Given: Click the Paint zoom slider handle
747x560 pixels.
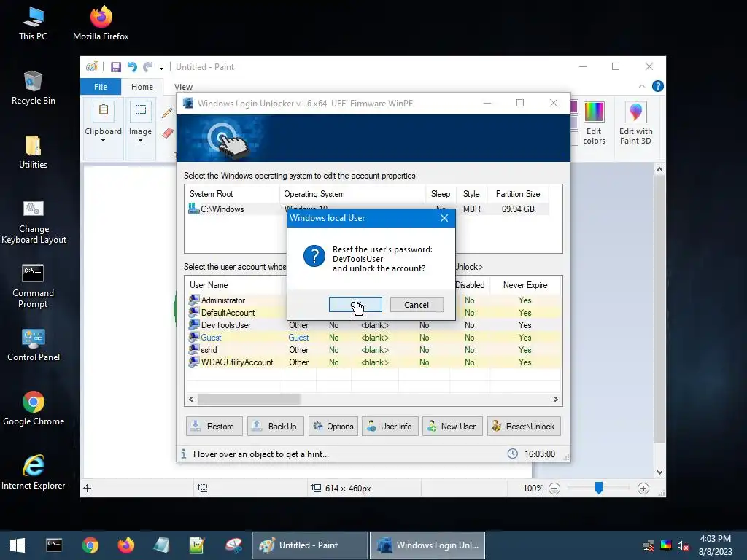Looking at the screenshot, I should 599,488.
